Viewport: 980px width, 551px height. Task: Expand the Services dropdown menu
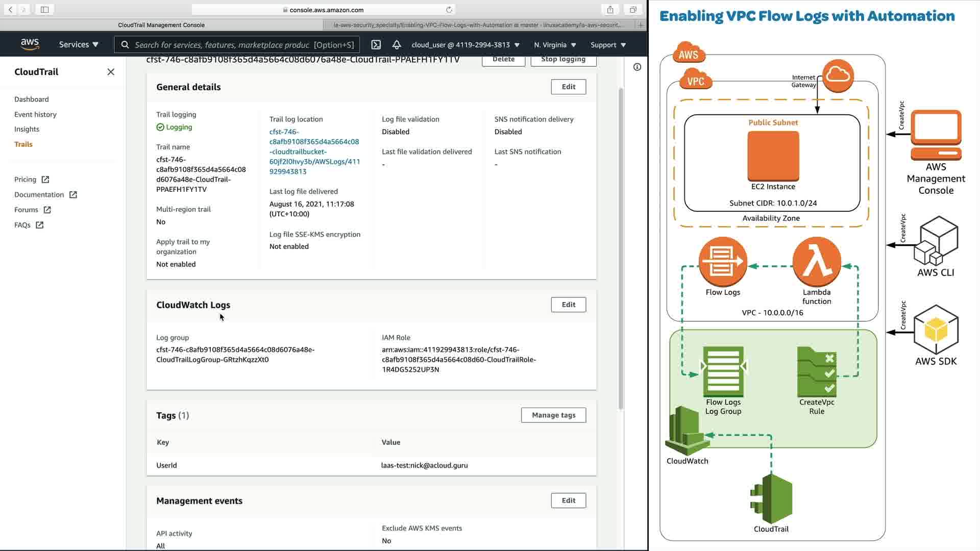coord(79,45)
